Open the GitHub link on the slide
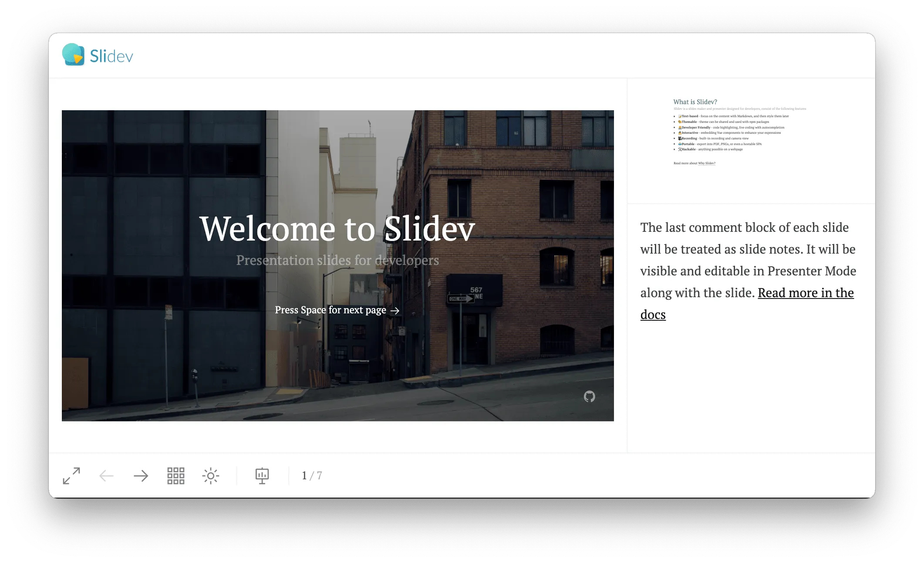Image resolution: width=924 pixels, height=563 pixels. click(x=590, y=397)
